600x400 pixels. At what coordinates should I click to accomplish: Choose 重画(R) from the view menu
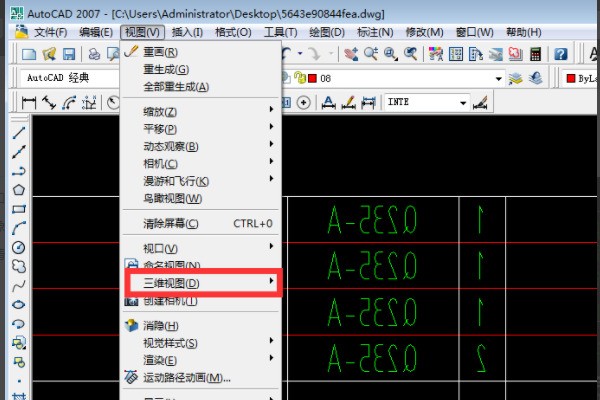coord(201,52)
